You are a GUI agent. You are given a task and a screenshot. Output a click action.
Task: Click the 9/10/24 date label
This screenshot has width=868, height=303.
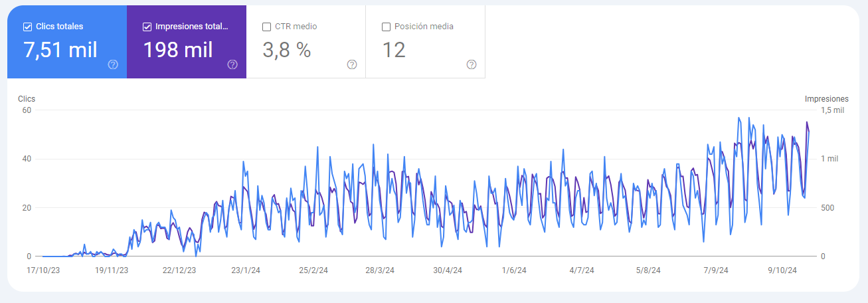coord(784,270)
